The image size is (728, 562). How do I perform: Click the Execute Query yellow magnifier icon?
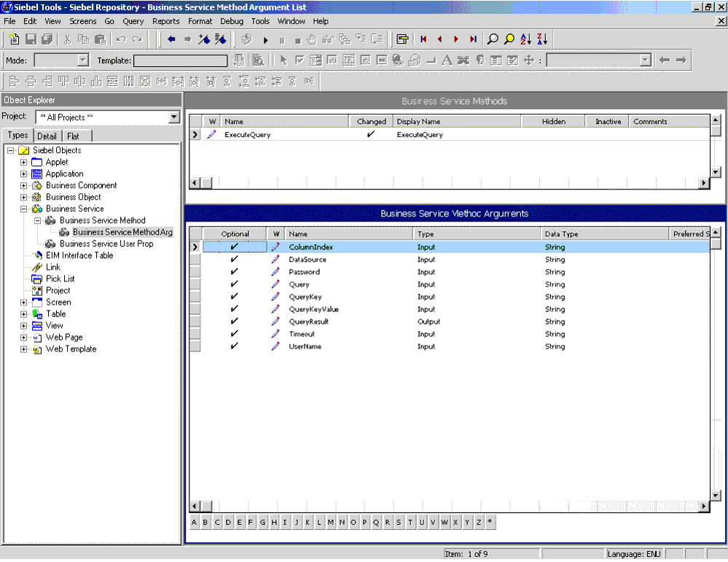pos(509,39)
